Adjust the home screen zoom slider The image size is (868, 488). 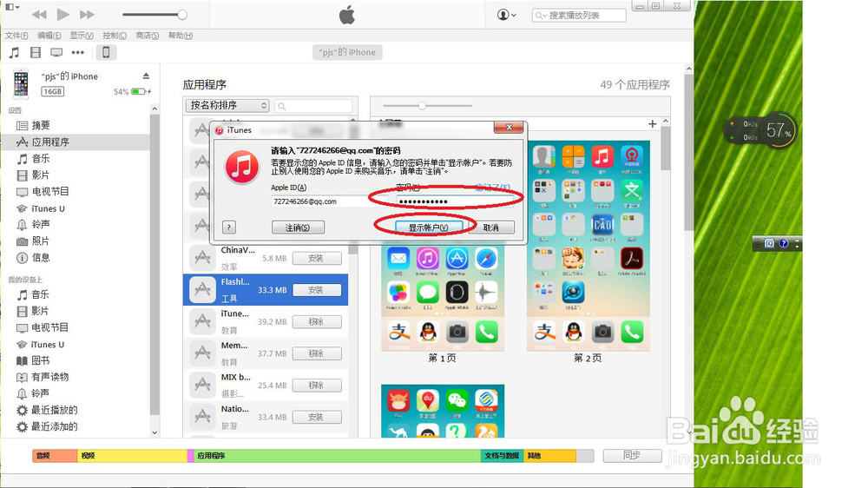[x=422, y=105]
